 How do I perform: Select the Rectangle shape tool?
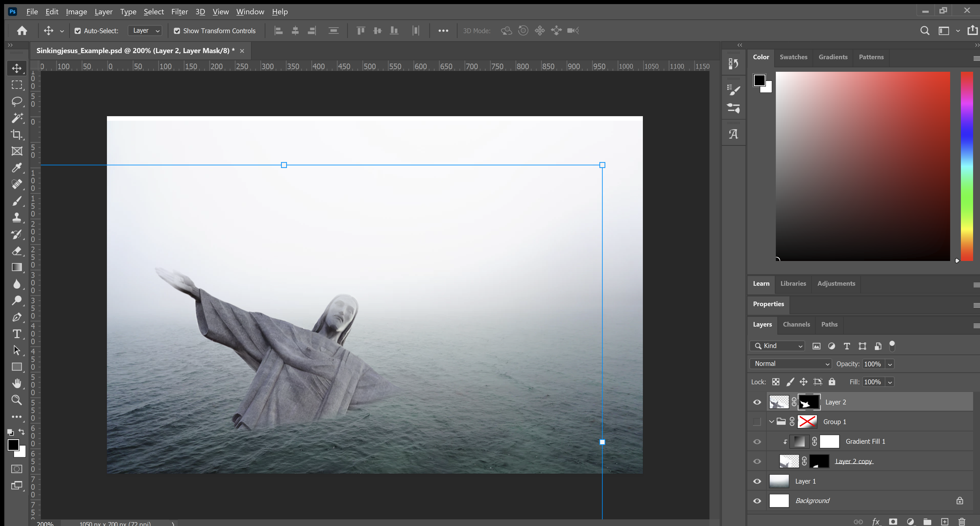point(17,367)
